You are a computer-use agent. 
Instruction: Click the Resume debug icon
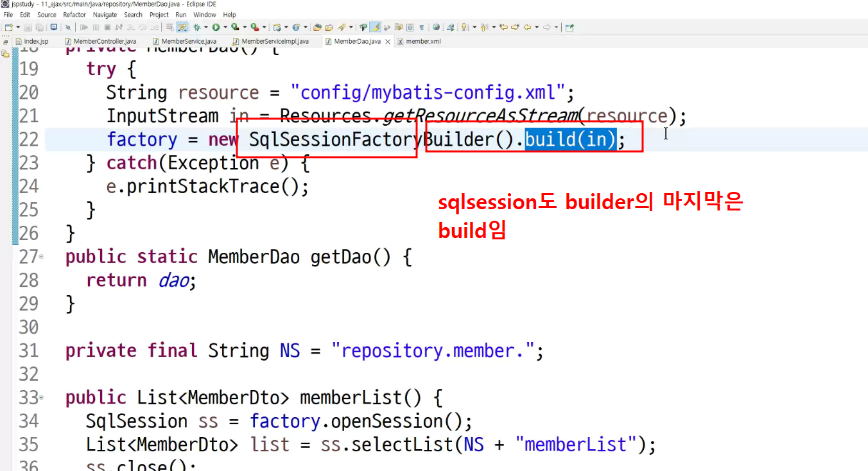pyautogui.click(x=83, y=28)
